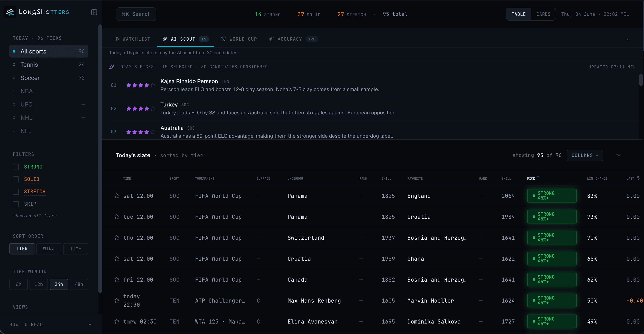Collapse the AI Scout panel chevron
This screenshot has width=644, height=334.
628,39
